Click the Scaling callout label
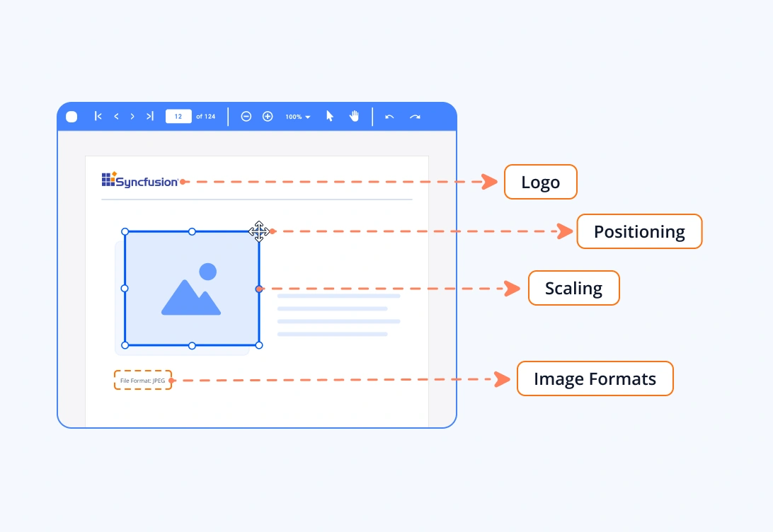The width and height of the screenshot is (773, 532). [573, 288]
